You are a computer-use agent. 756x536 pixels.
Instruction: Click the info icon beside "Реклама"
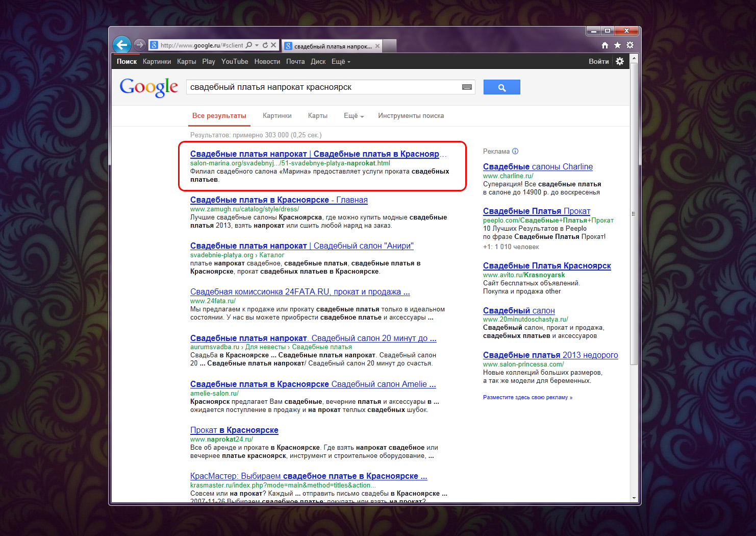point(515,151)
